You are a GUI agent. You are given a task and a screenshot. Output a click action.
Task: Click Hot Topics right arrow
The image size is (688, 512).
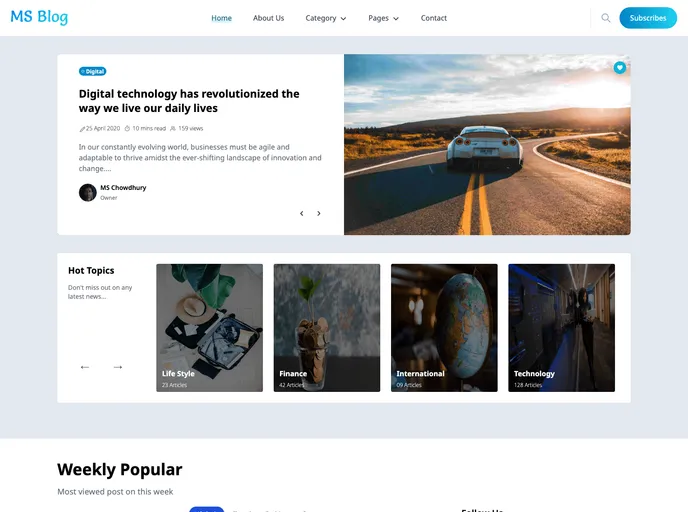pyautogui.click(x=118, y=367)
